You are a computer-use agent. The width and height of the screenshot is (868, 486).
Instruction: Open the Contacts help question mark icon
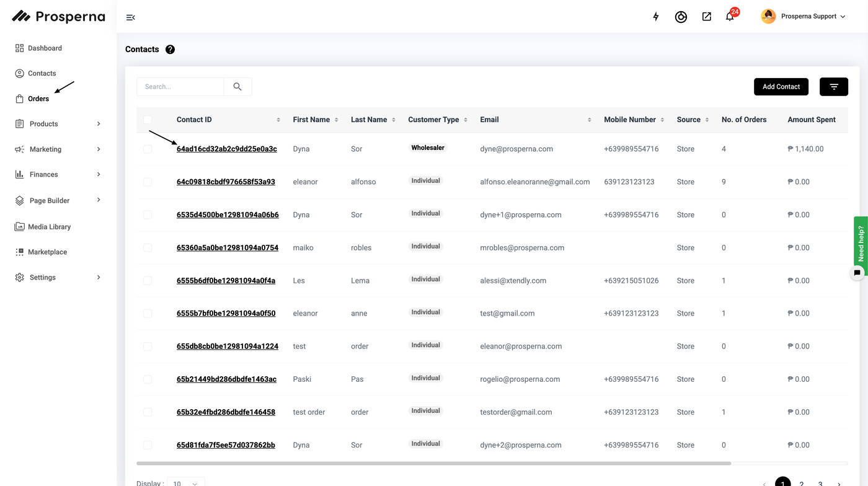(170, 50)
